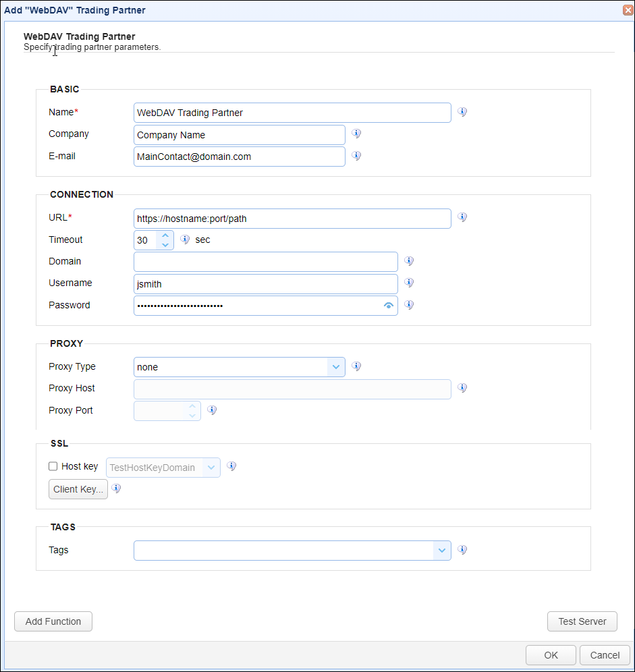Focus the URL input field
Screen dimensions: 635x672
(x=292, y=219)
